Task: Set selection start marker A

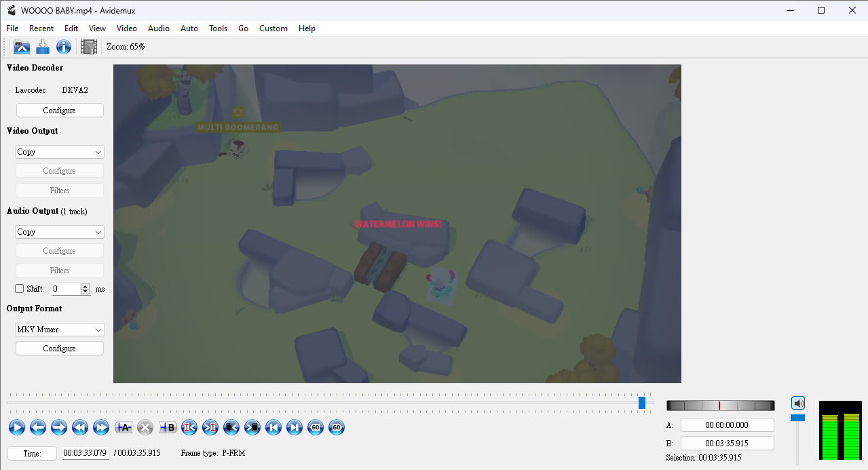Action: pyautogui.click(x=124, y=427)
